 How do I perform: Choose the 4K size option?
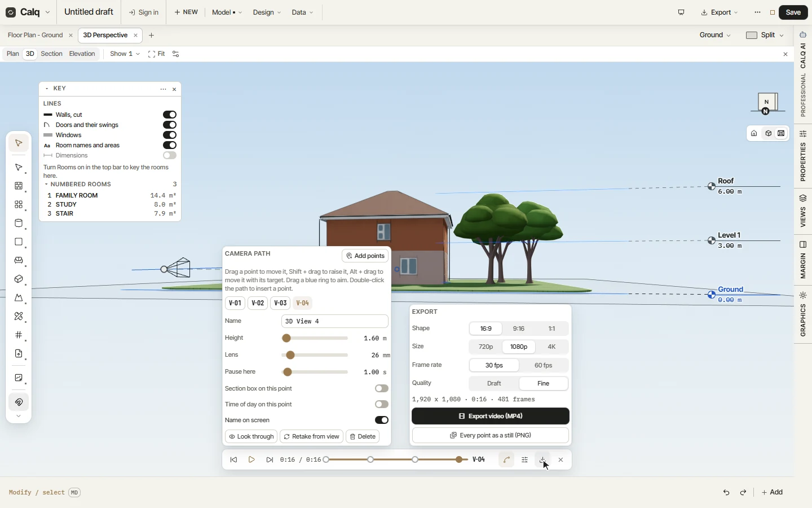552,347
